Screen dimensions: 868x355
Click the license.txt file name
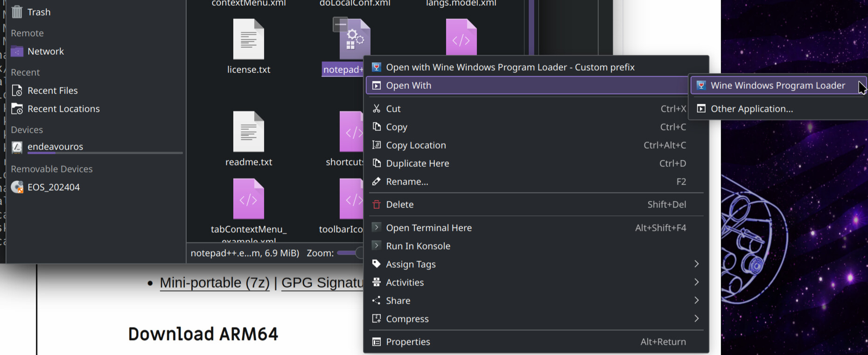[x=249, y=70]
